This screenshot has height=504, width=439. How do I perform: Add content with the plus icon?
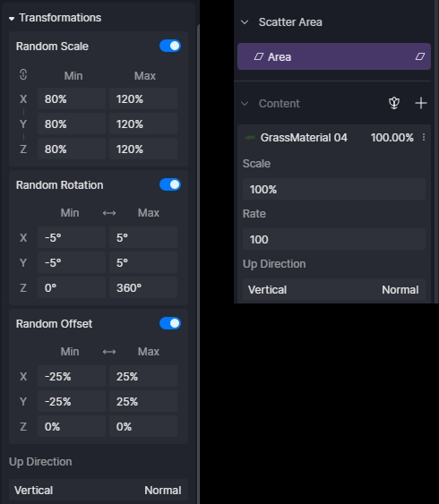[421, 103]
